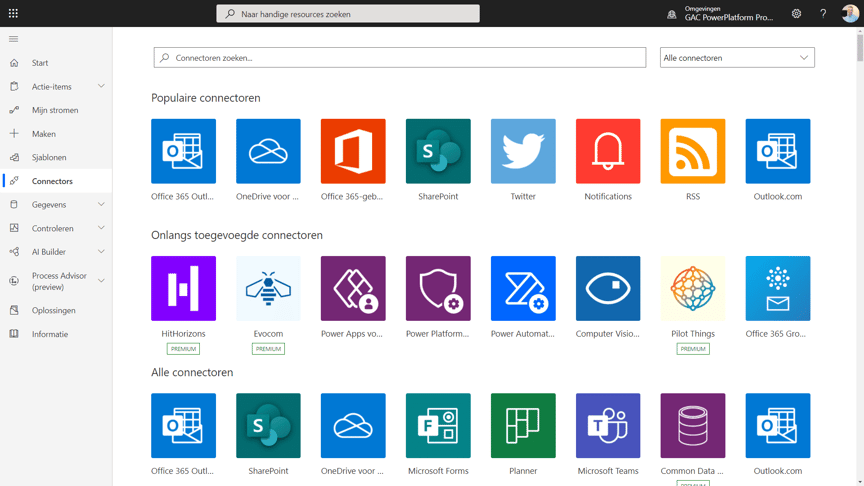Image resolution: width=864 pixels, height=486 pixels.
Task: Open the Common Data ... connector tile
Action: pyautogui.click(x=693, y=425)
